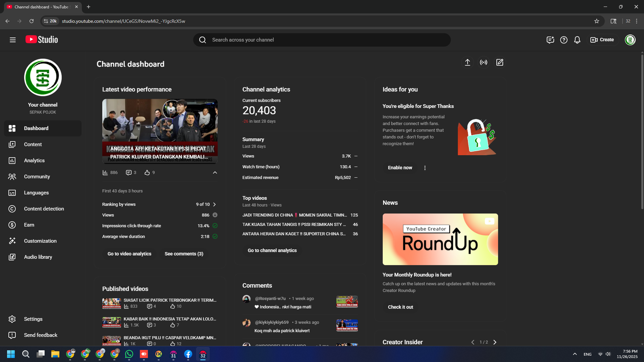Open the send feedback icon in header
644x362 pixels.
[550, 40]
